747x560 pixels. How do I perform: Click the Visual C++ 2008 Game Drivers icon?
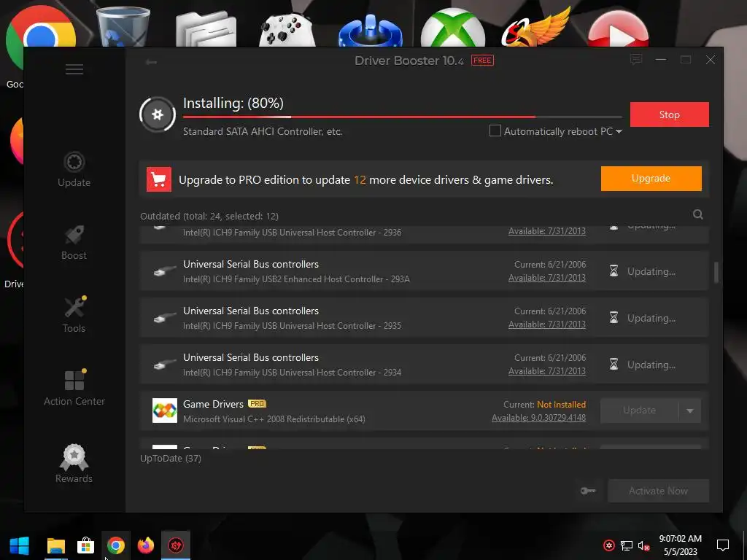pyautogui.click(x=165, y=411)
